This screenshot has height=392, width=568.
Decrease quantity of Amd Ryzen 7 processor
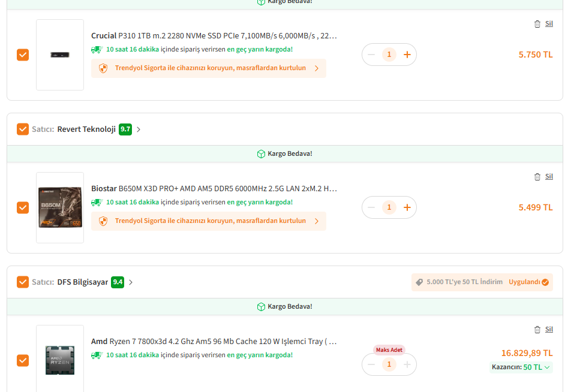pos(371,364)
